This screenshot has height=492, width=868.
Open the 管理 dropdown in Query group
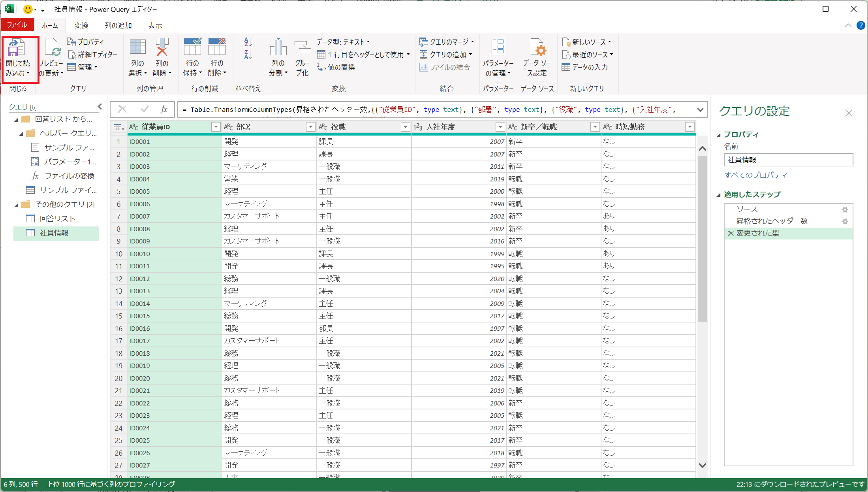tap(82, 67)
